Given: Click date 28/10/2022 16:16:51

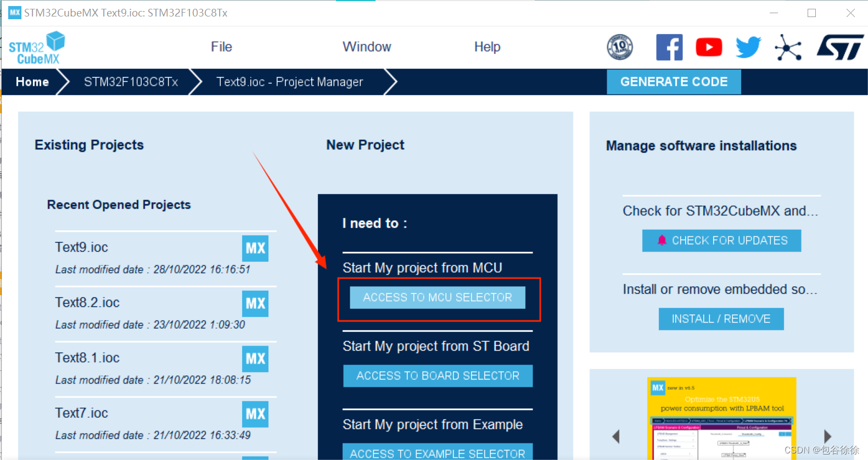Looking at the screenshot, I should pyautogui.click(x=201, y=269).
